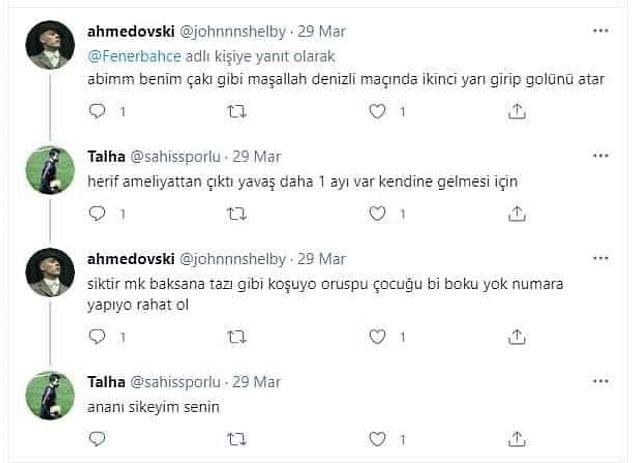Share ahmedovski's first tweet
Screen dimensions: 635x463
(517, 111)
